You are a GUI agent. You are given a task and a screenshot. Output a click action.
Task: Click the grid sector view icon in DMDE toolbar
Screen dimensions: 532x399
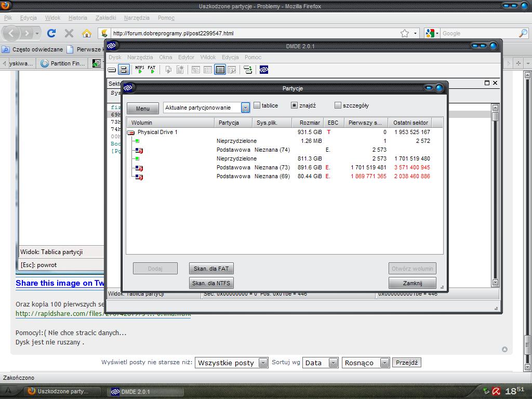(x=220, y=70)
